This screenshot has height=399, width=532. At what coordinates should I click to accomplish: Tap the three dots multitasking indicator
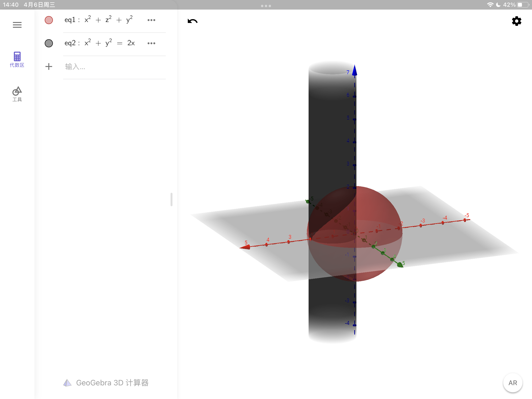coord(266,6)
